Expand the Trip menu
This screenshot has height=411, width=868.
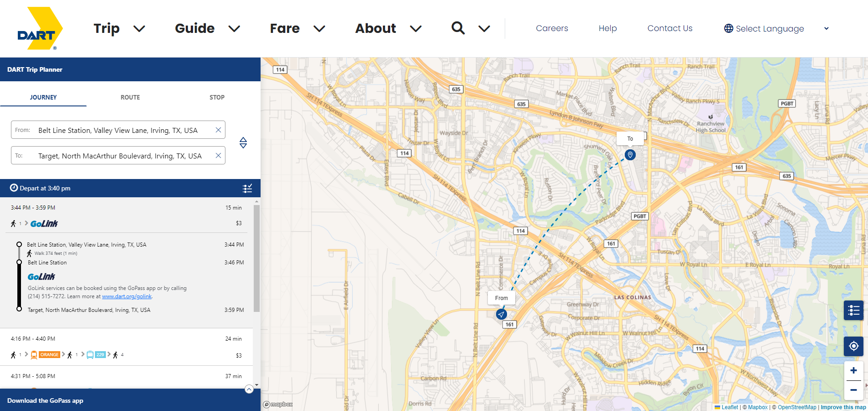tap(119, 29)
